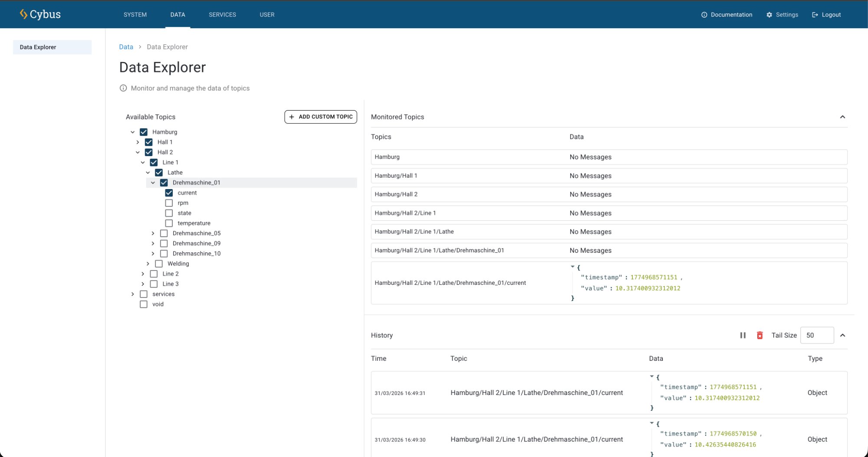Open Settings via the gear icon

769,15
